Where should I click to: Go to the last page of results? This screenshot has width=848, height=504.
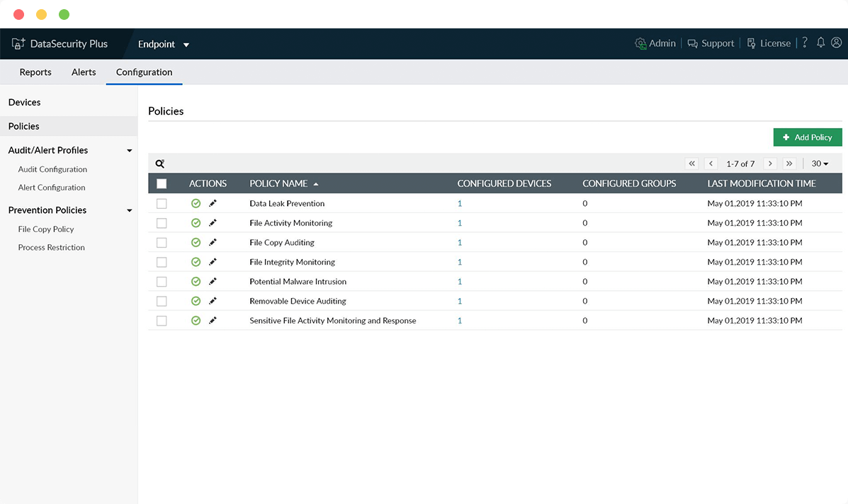click(x=789, y=164)
